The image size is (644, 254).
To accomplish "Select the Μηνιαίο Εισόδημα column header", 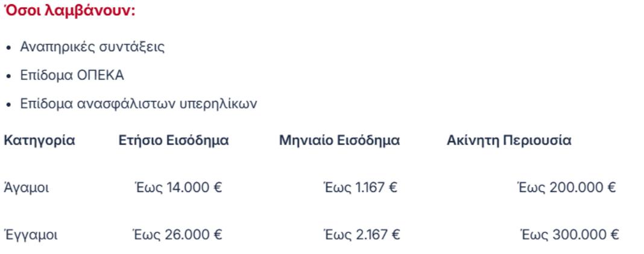I will coord(339,141).
